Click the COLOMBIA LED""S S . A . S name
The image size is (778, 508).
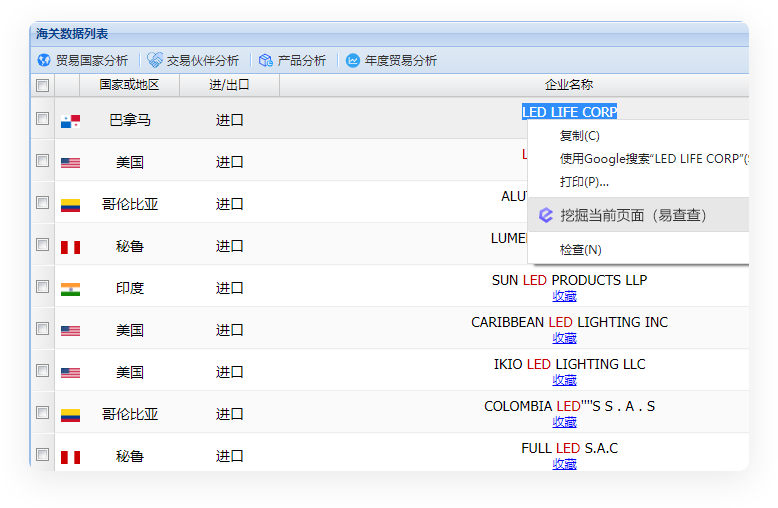tap(569, 406)
